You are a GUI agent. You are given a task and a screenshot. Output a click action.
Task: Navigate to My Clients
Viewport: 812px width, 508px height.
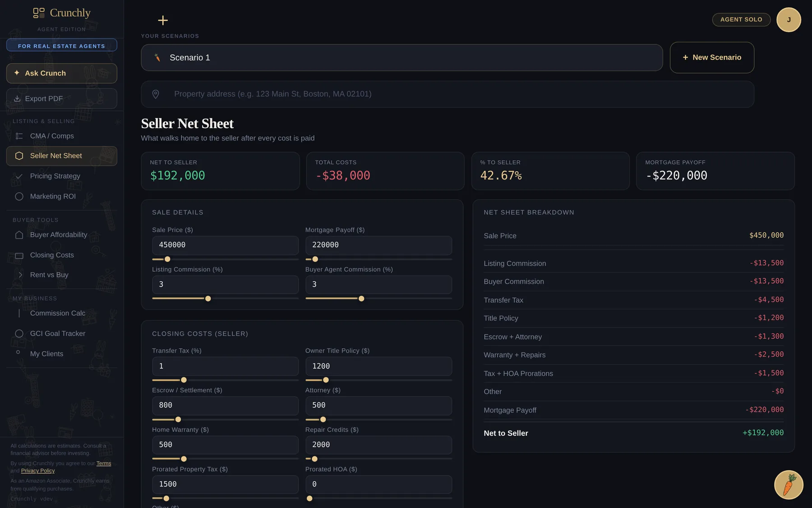pos(62,354)
